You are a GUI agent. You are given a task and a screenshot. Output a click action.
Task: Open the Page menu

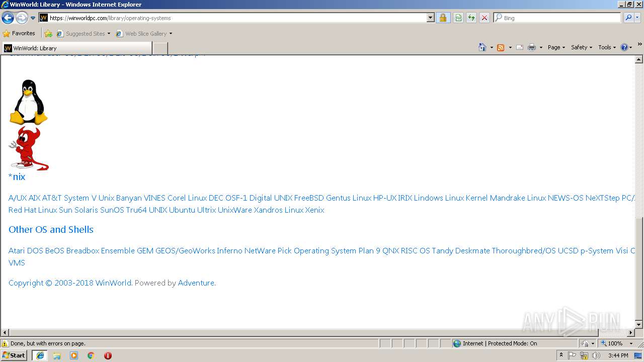pyautogui.click(x=556, y=47)
